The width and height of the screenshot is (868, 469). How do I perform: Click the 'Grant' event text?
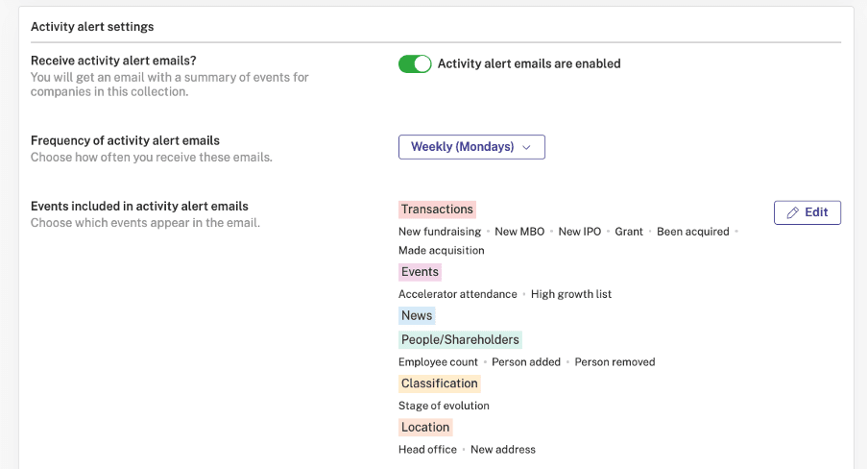(629, 232)
